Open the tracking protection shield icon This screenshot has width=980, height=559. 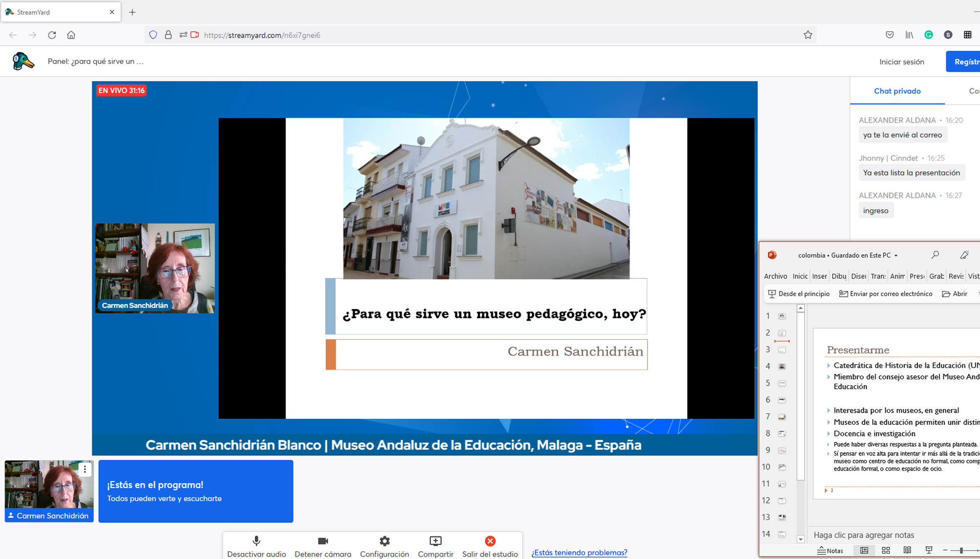coord(153,35)
